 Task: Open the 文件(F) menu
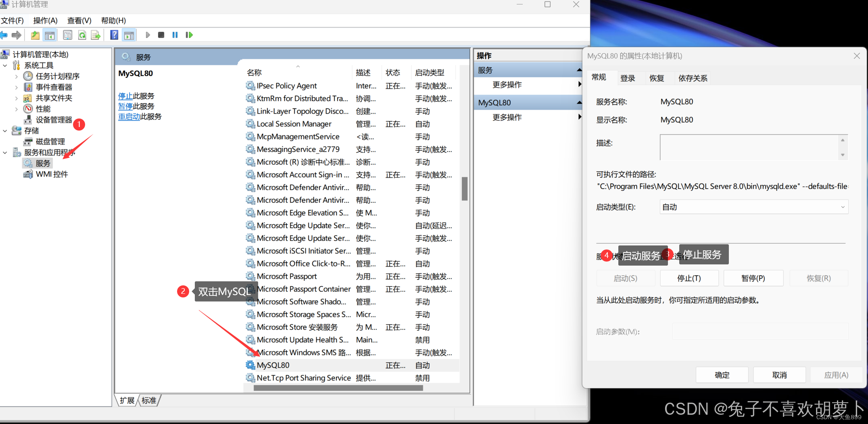pos(12,21)
